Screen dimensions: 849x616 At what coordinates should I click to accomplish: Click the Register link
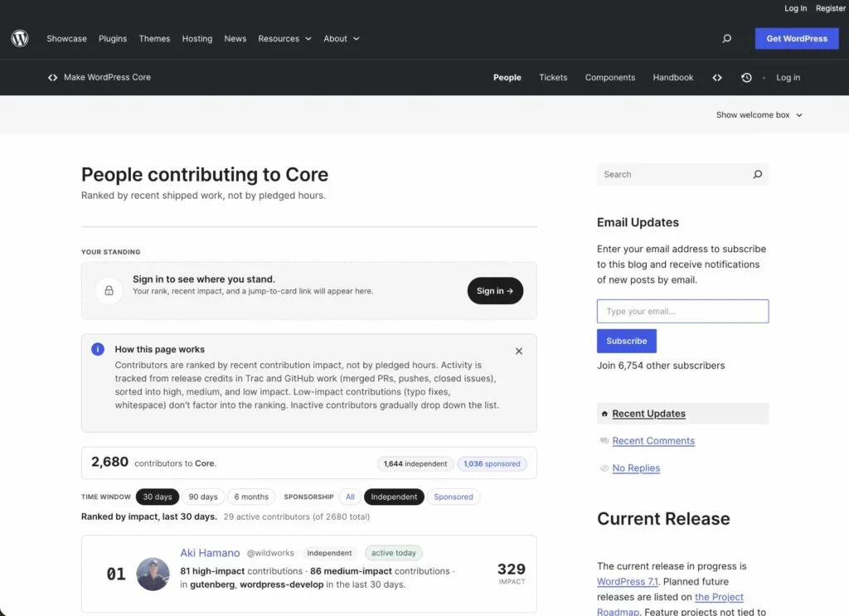pyautogui.click(x=831, y=8)
